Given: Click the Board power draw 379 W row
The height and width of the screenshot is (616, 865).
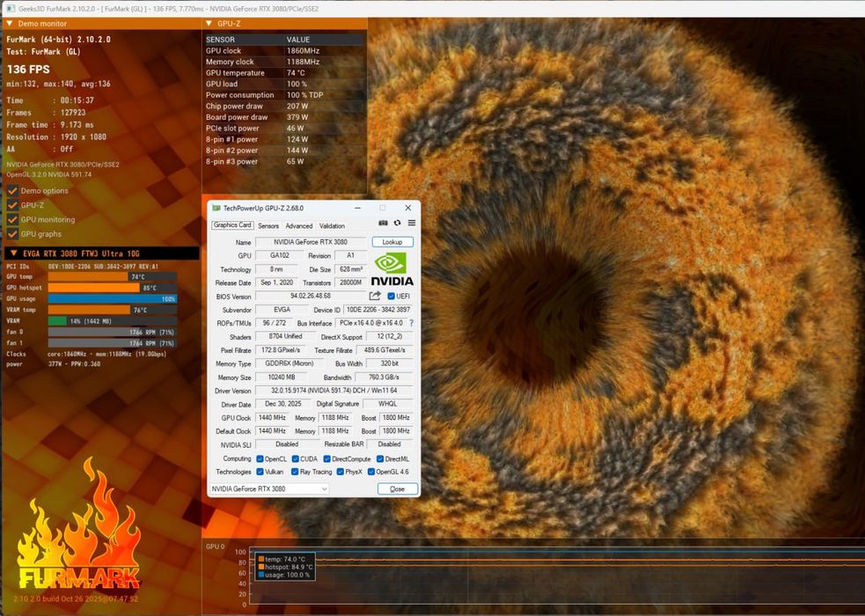Looking at the screenshot, I should [284, 117].
